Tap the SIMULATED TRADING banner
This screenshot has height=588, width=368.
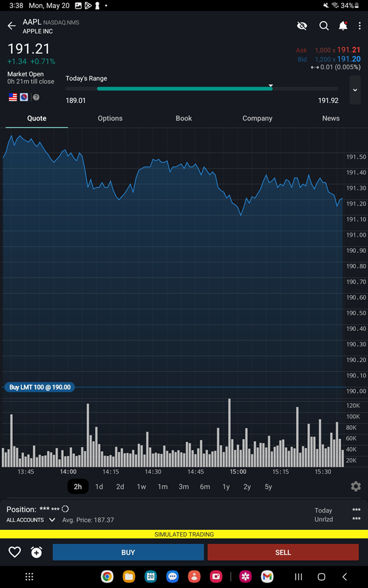click(x=184, y=534)
